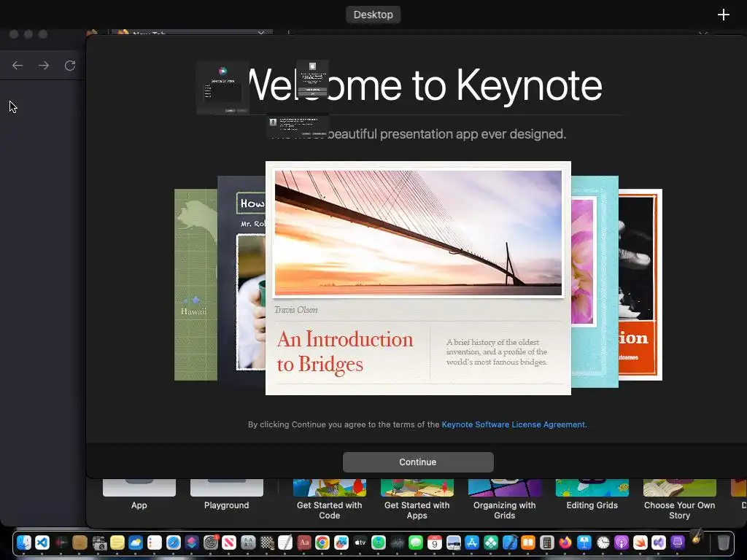Viewport: 747px width, 560px height.
Task: Launch Firefox from the dock
Action: 565,542
